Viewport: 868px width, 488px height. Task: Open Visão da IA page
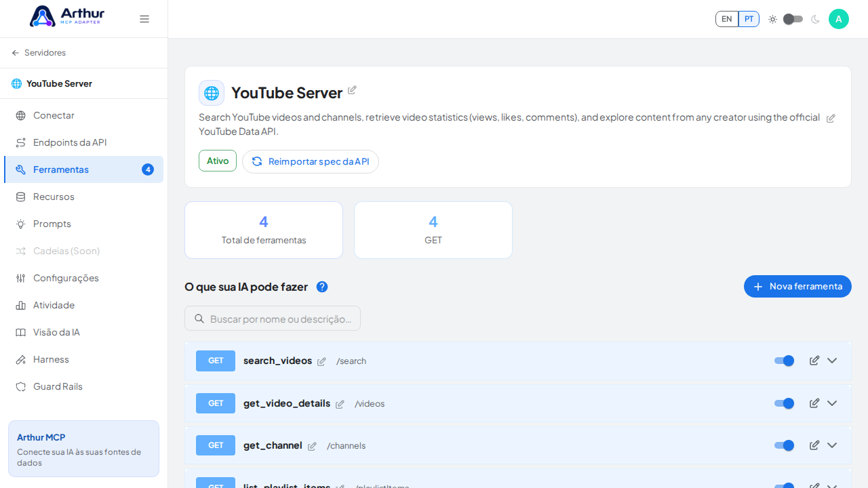(83, 332)
